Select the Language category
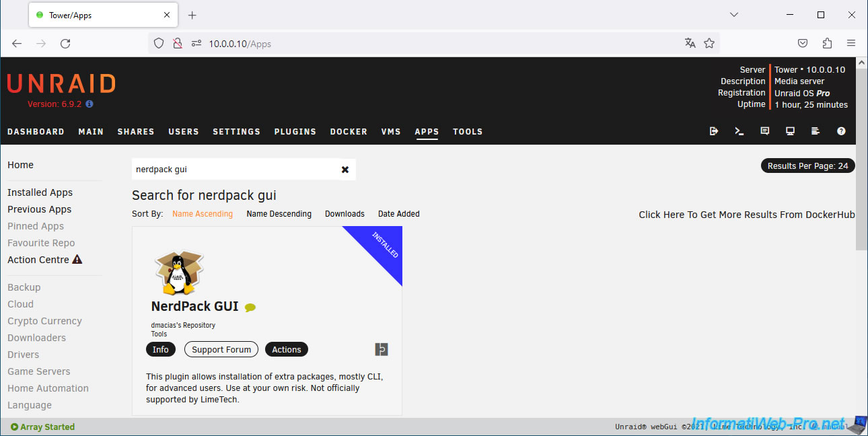This screenshot has height=436, width=868. pyautogui.click(x=30, y=405)
